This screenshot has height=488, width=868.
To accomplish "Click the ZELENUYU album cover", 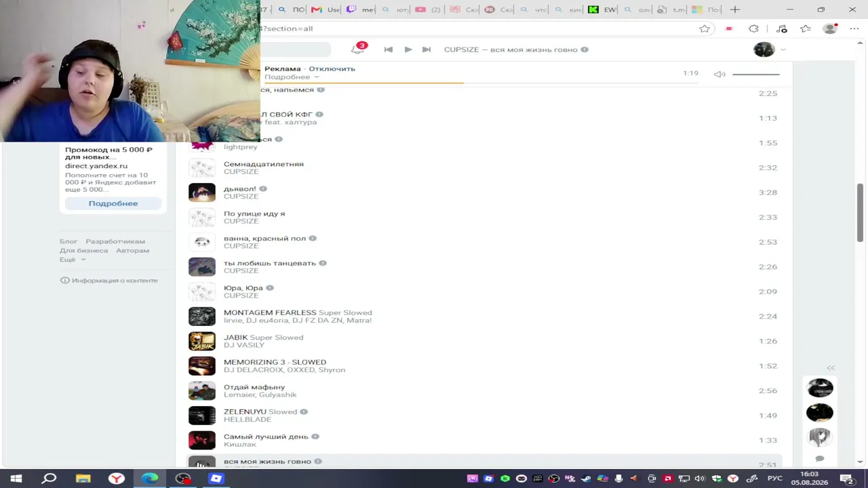I will click(201, 415).
